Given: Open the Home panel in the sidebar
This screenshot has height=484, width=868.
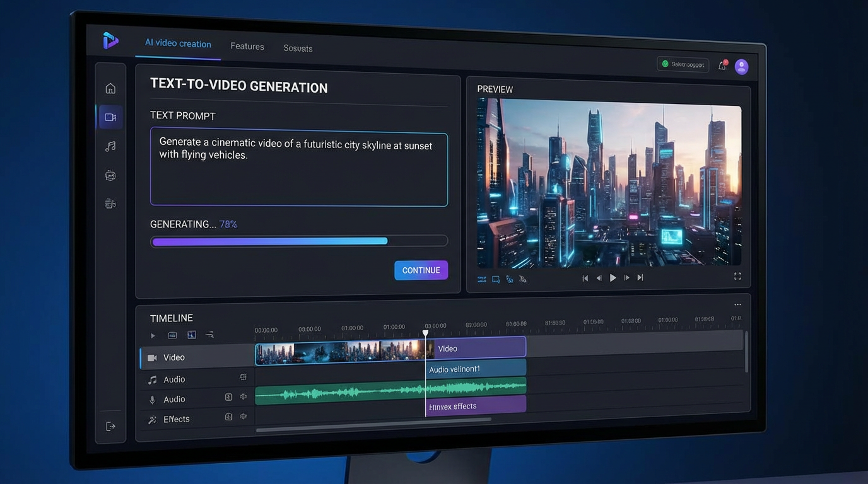Looking at the screenshot, I should [x=110, y=88].
